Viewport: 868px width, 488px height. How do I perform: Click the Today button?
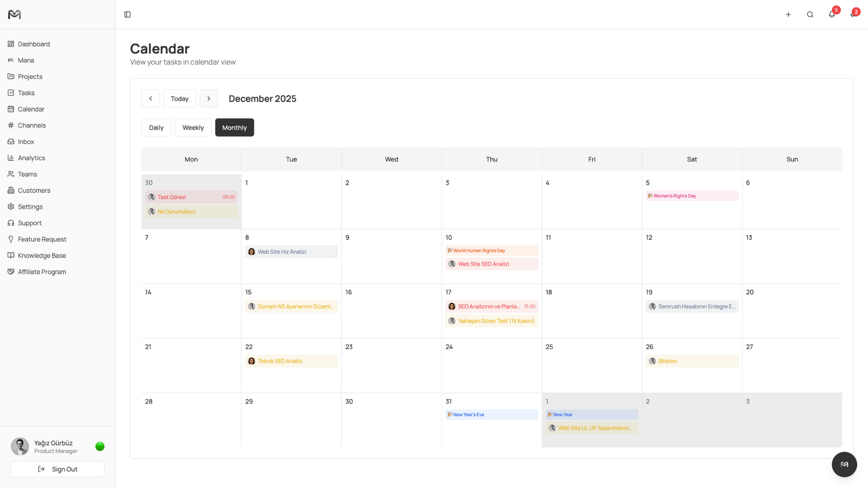pyautogui.click(x=179, y=99)
